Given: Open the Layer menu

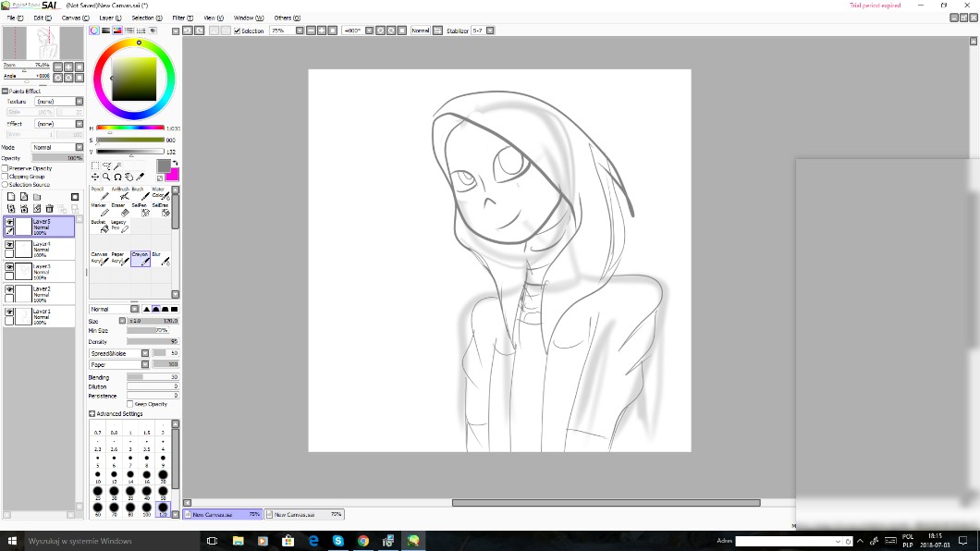Looking at the screenshot, I should 109,18.
